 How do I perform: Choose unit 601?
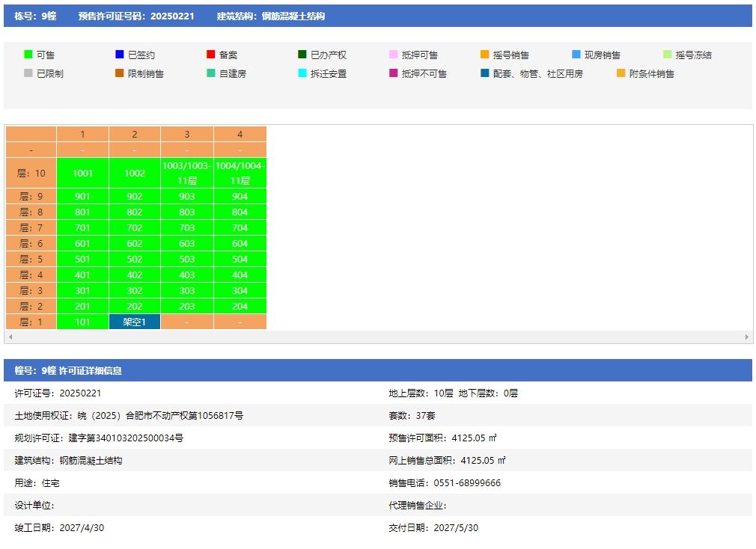(x=82, y=244)
